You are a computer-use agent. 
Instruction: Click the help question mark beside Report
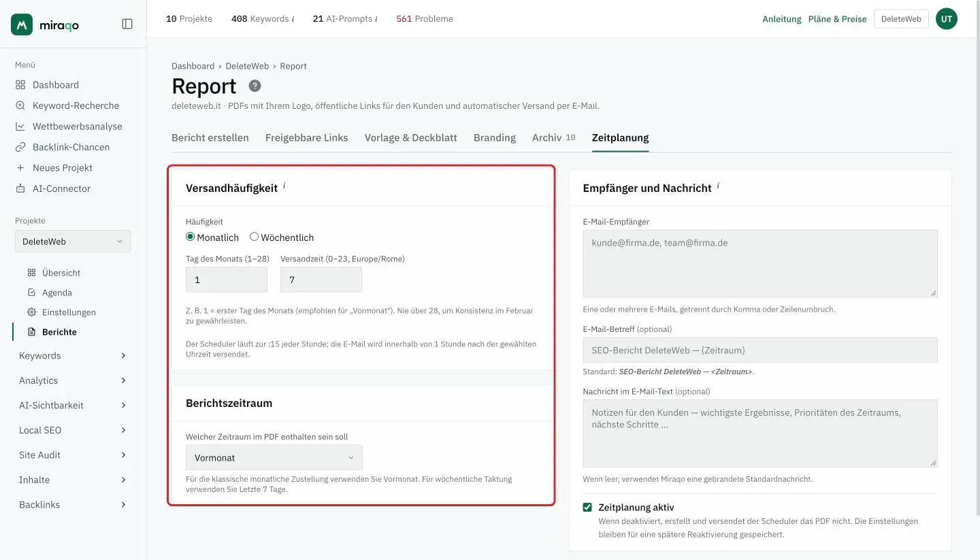tap(255, 86)
